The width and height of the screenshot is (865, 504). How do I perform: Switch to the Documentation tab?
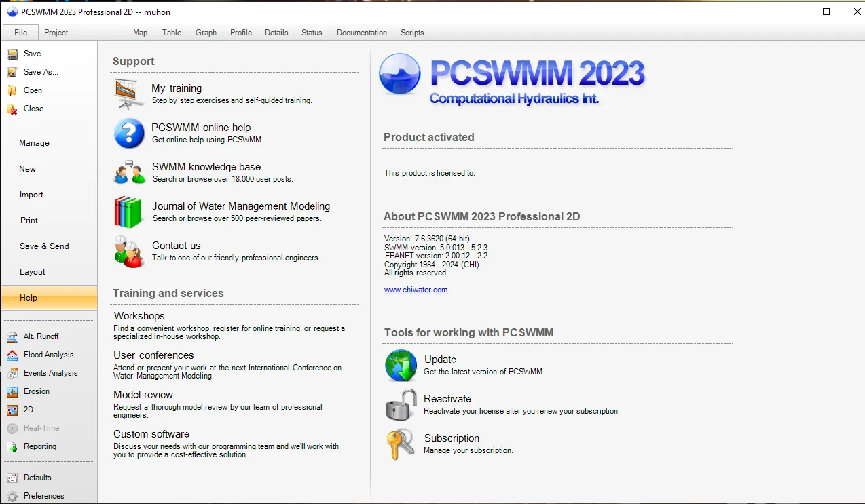point(362,33)
